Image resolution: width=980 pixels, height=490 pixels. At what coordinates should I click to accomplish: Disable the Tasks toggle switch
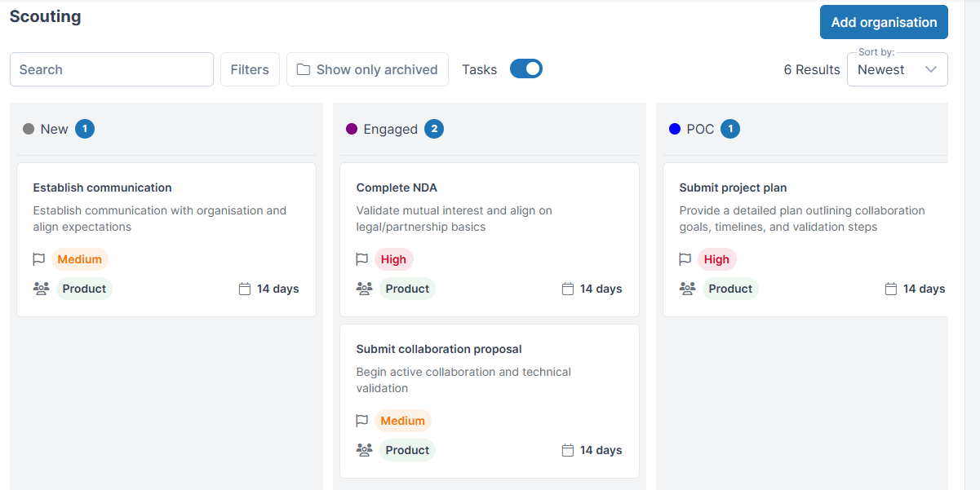[x=526, y=69]
